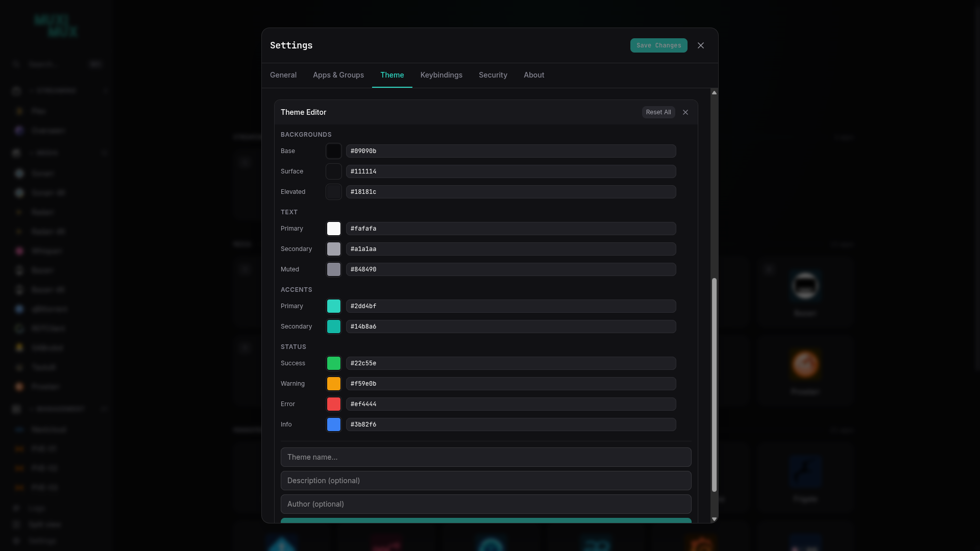Click scrollbar down arrow in settings
The image size is (980, 551).
pos(714,519)
